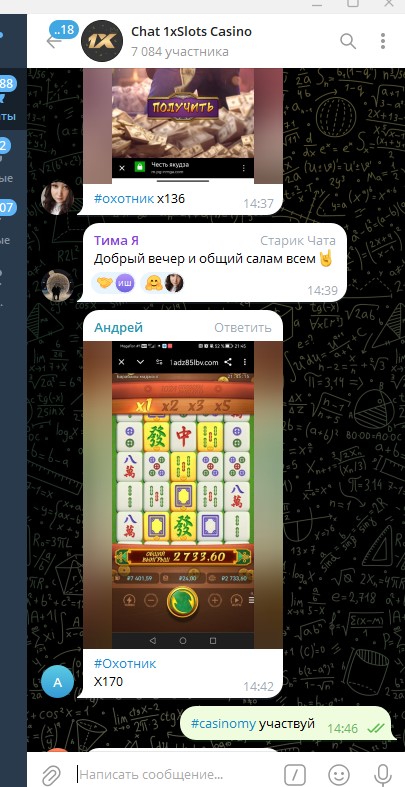The width and height of the screenshot is (405, 787).
Task: Click the blue "A" avatar of Андрей
Action: click(57, 682)
